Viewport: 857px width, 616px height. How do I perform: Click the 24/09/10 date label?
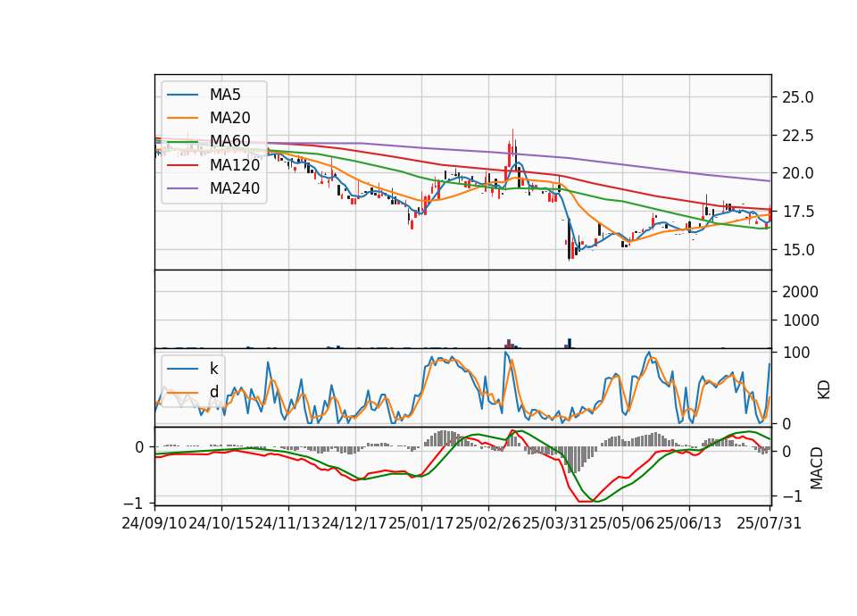[154, 524]
